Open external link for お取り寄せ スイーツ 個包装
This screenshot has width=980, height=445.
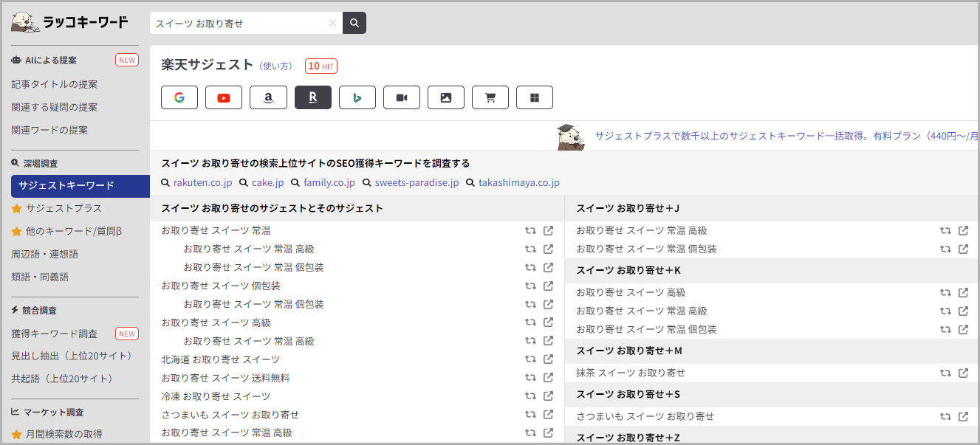(x=548, y=286)
